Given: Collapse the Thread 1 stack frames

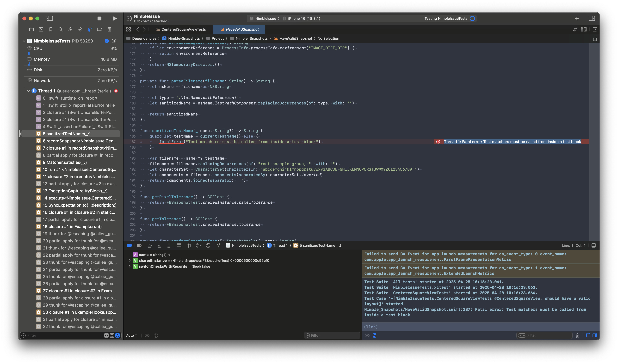Looking at the screenshot, I should (x=29, y=91).
